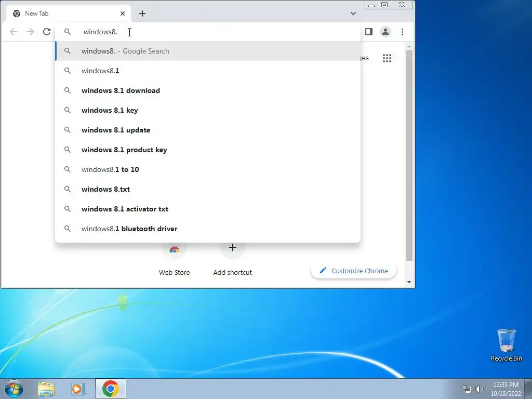
Task: Open Windows Explorer from the taskbar
Action: coord(46,389)
